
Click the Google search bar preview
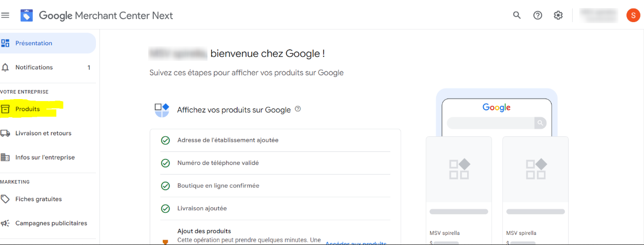point(496,123)
